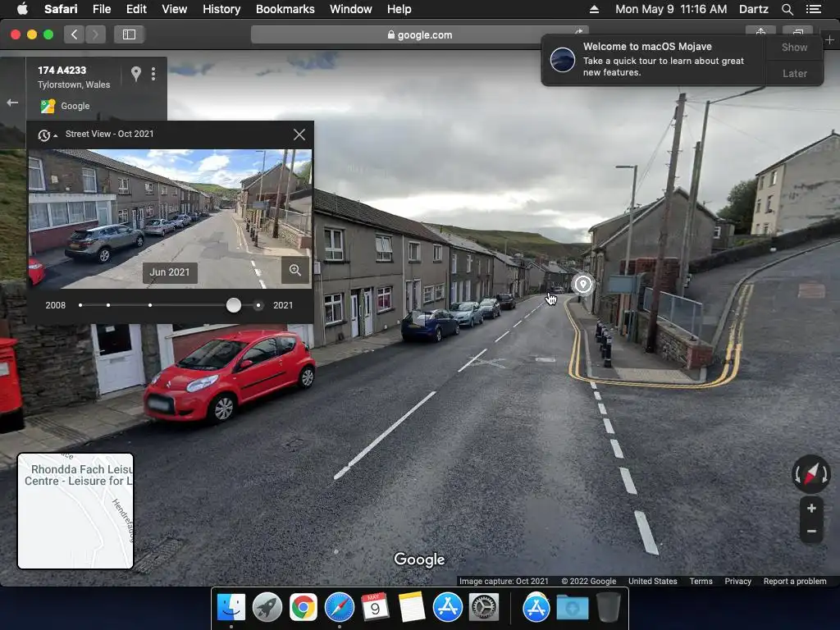Click the magnifier on Jun 2021 thumbnail
This screenshot has height=630, width=840.
tap(295, 270)
